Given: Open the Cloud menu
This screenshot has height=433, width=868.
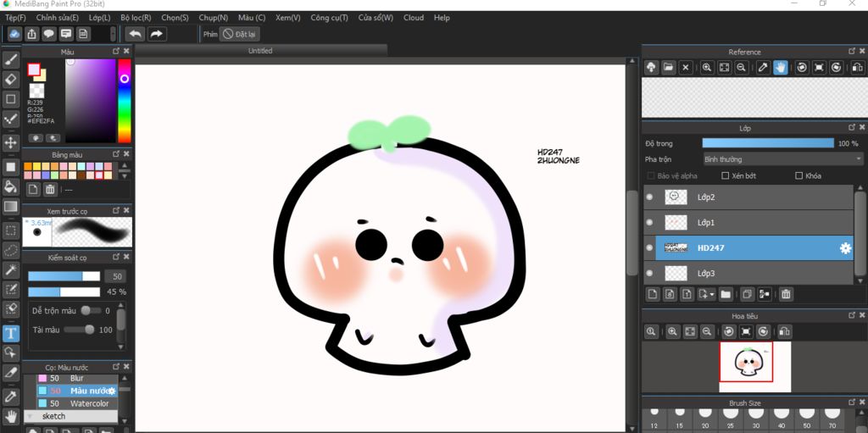Looking at the screenshot, I should pos(414,18).
